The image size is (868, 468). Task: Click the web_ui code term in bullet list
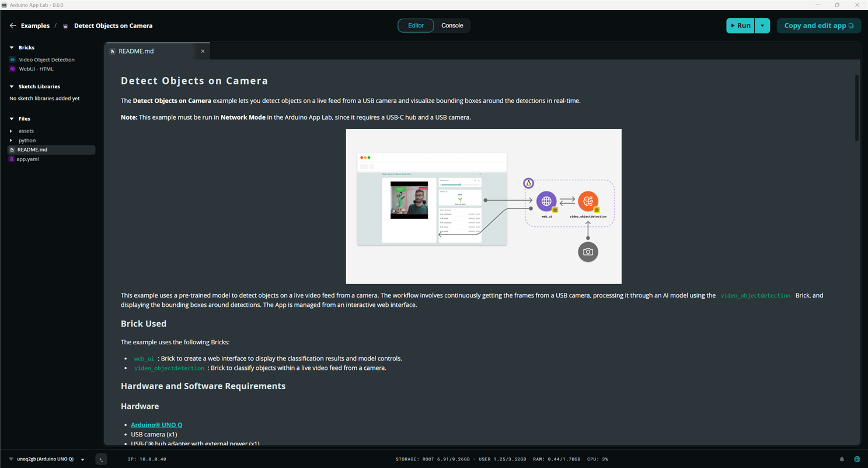[144, 359]
